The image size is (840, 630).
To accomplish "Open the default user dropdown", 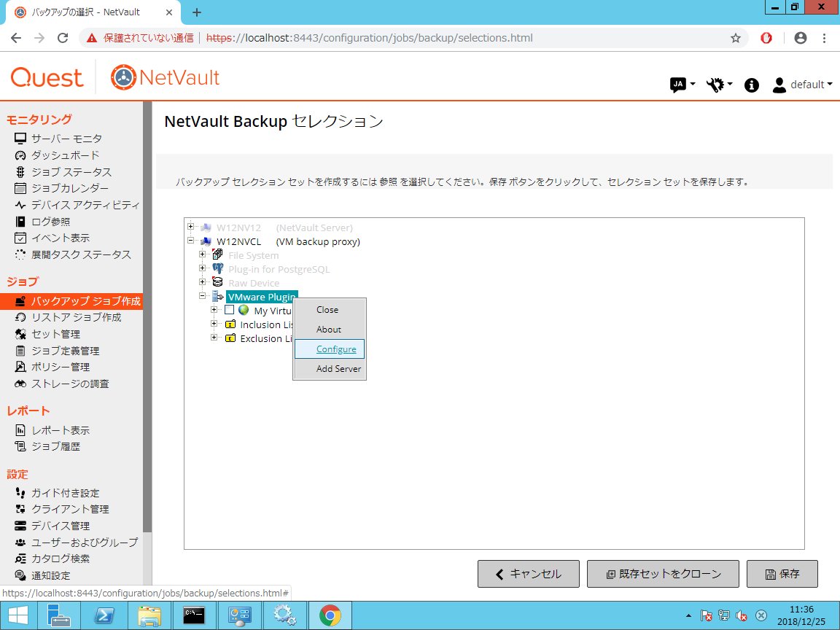I will tap(803, 85).
